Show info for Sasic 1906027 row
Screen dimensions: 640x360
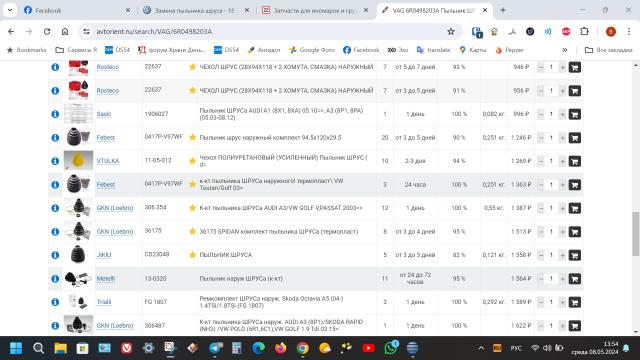coord(55,114)
